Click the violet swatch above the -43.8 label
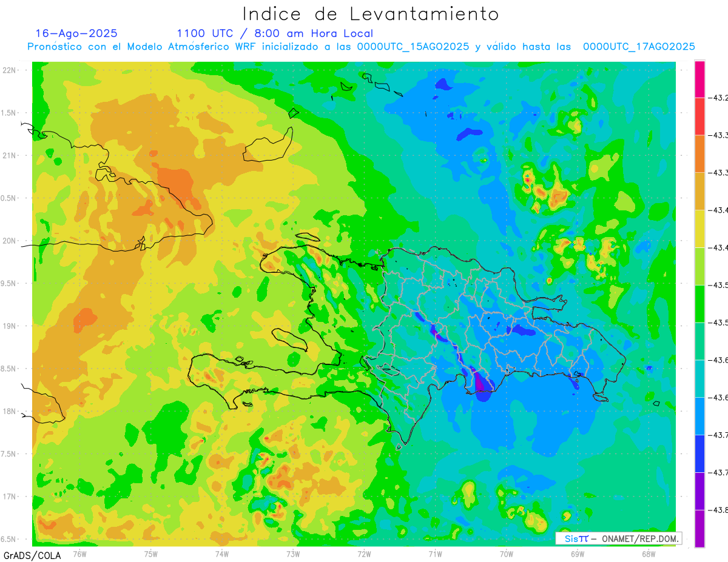 [x=699, y=490]
